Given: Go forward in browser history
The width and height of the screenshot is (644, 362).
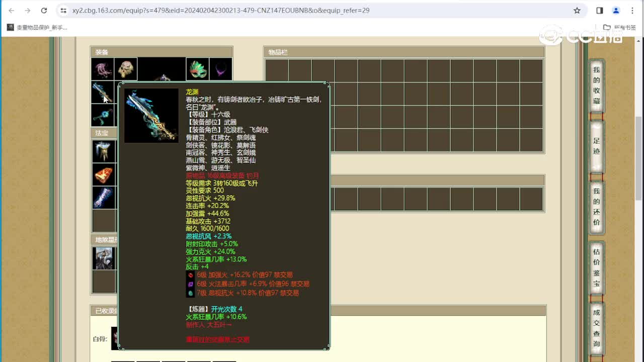Looking at the screenshot, I should coord(28,10).
